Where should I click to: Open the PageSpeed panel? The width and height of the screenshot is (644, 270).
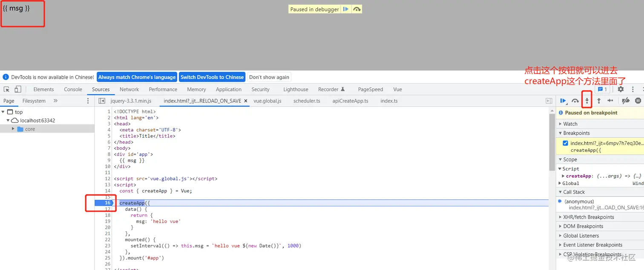click(x=370, y=89)
